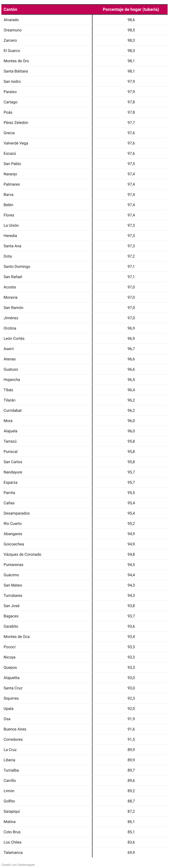Select the Santo Domingo row
This screenshot has width=169, height=868.
(x=84, y=267)
